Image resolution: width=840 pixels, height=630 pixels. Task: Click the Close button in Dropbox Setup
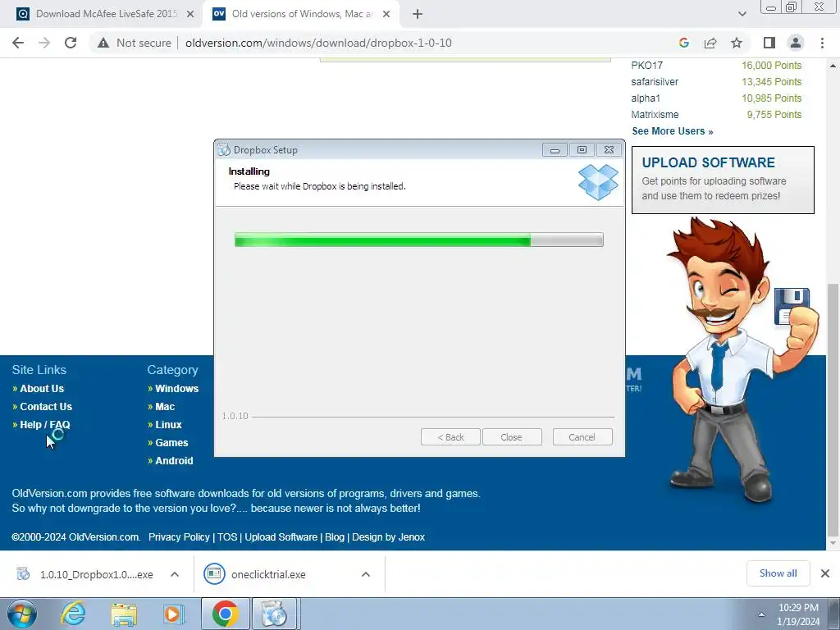tap(512, 437)
